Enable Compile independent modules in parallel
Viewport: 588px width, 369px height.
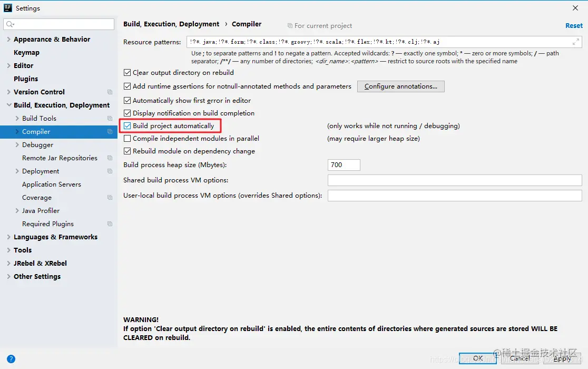click(x=128, y=138)
